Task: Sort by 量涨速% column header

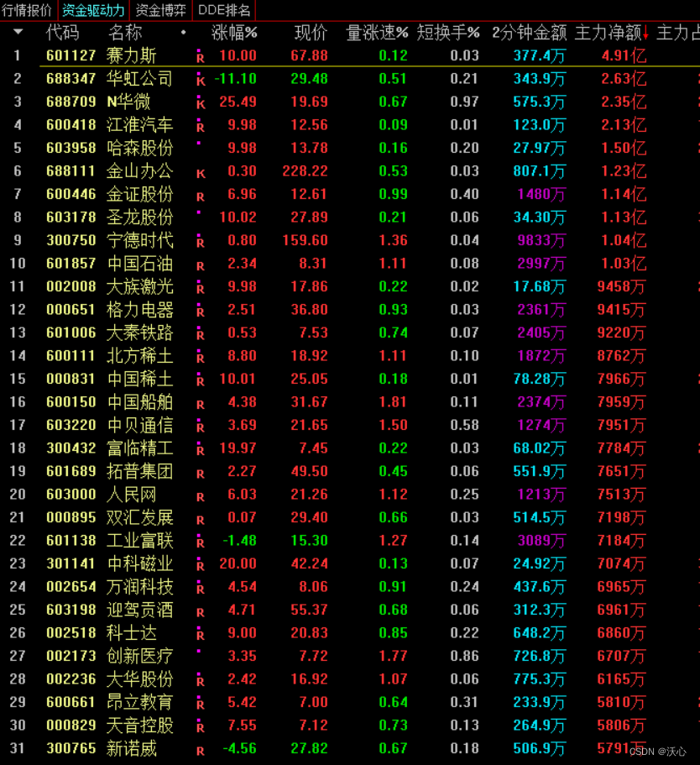Action: [x=377, y=33]
